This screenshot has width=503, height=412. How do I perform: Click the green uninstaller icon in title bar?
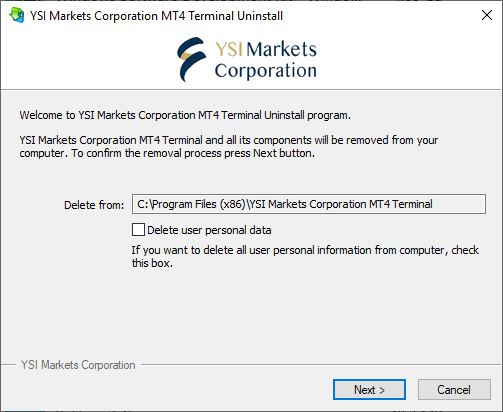point(17,15)
